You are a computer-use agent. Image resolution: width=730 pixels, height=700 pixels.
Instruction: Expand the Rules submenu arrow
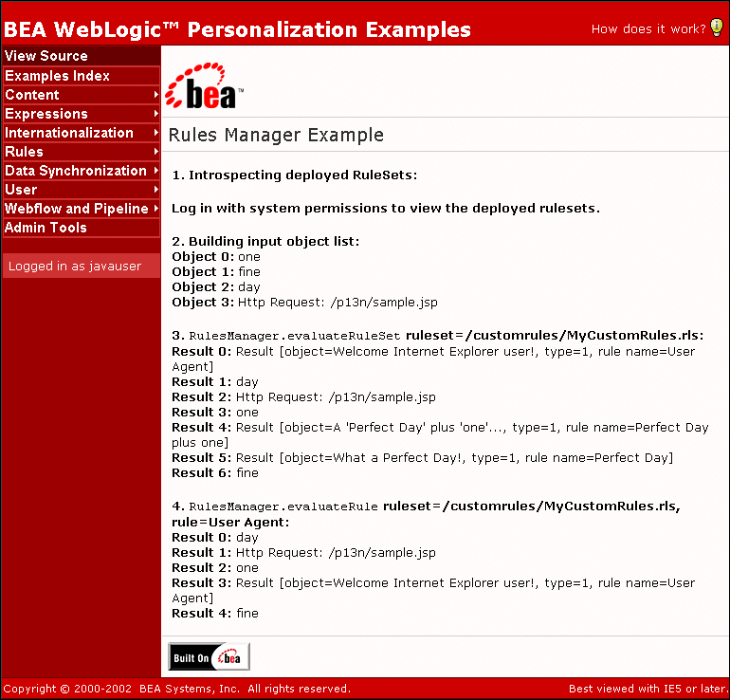pos(156,152)
